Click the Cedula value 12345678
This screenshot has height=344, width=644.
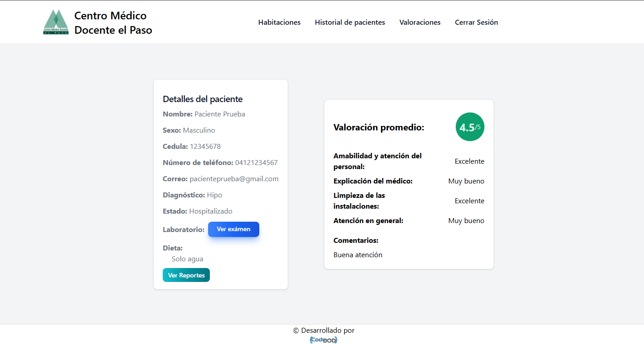[205, 147]
